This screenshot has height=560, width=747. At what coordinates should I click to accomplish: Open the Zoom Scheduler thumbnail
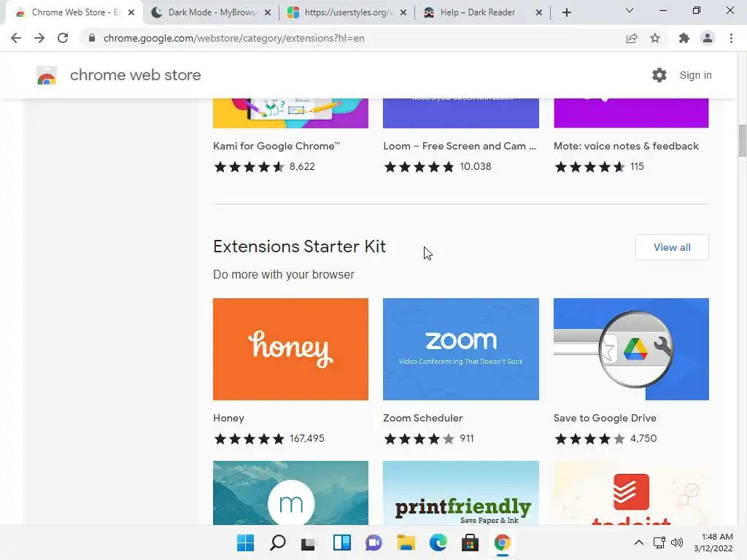(461, 349)
